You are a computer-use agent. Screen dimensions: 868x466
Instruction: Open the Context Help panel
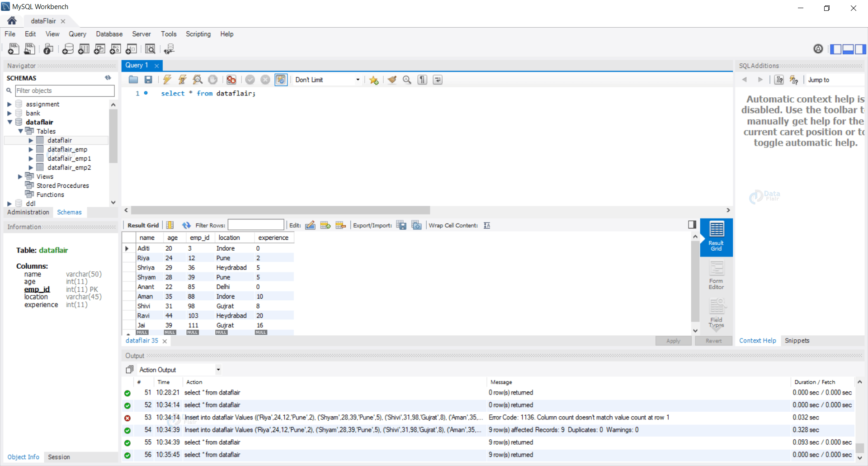tap(758, 341)
